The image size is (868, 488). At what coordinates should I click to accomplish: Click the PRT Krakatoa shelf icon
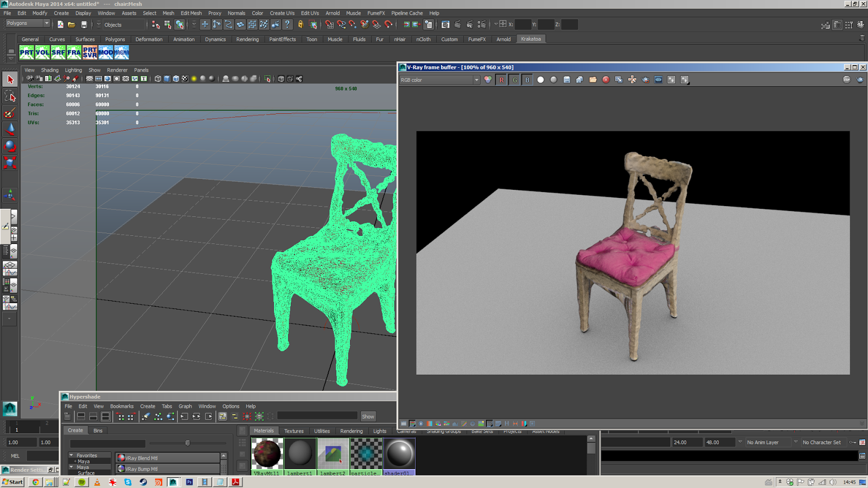[27, 52]
